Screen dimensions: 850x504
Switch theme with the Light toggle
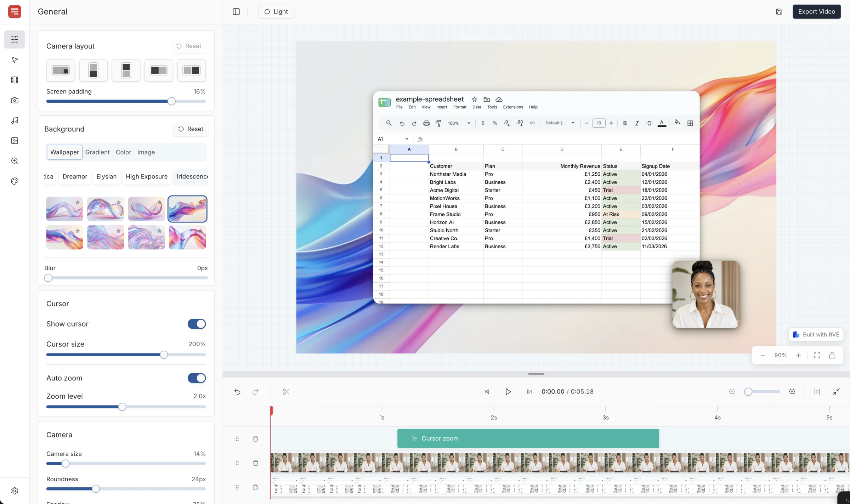[276, 12]
